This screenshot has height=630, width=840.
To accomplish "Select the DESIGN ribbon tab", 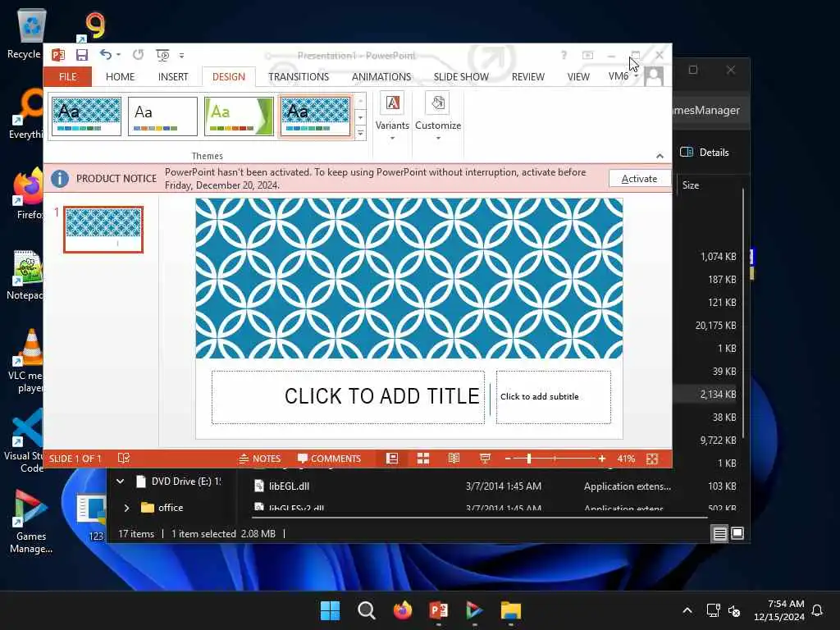I will (229, 76).
